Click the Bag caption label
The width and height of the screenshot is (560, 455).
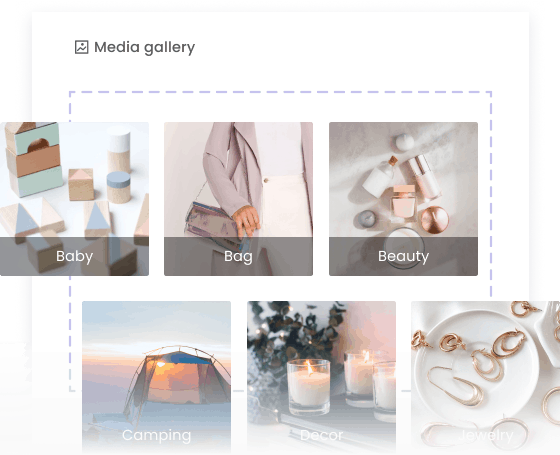click(238, 256)
